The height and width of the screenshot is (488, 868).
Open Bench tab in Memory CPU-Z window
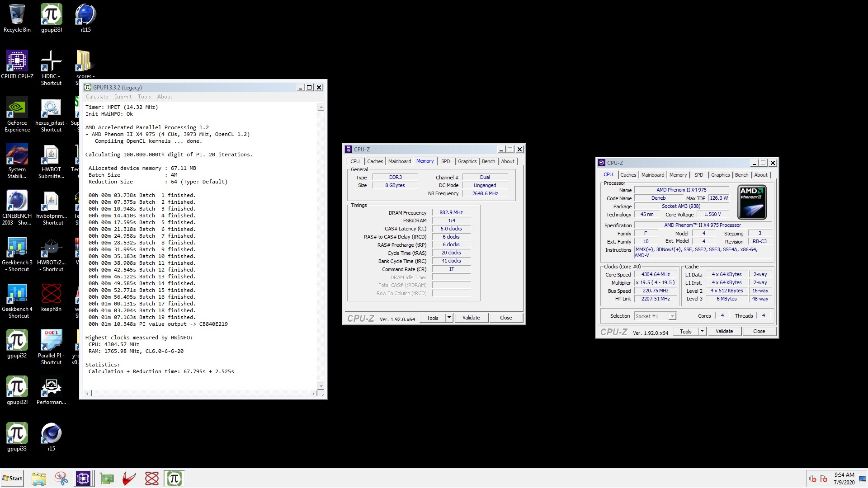click(x=488, y=161)
